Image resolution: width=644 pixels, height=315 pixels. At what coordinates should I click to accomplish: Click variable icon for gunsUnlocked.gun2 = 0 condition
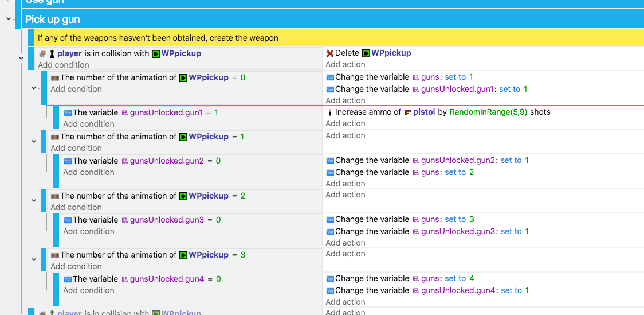tap(68, 161)
